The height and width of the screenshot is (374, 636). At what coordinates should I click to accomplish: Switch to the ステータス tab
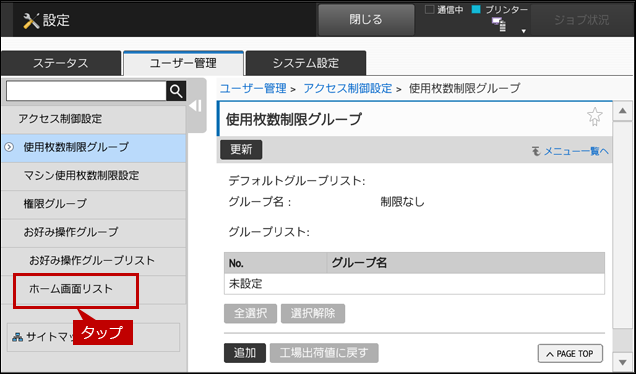coord(61,63)
